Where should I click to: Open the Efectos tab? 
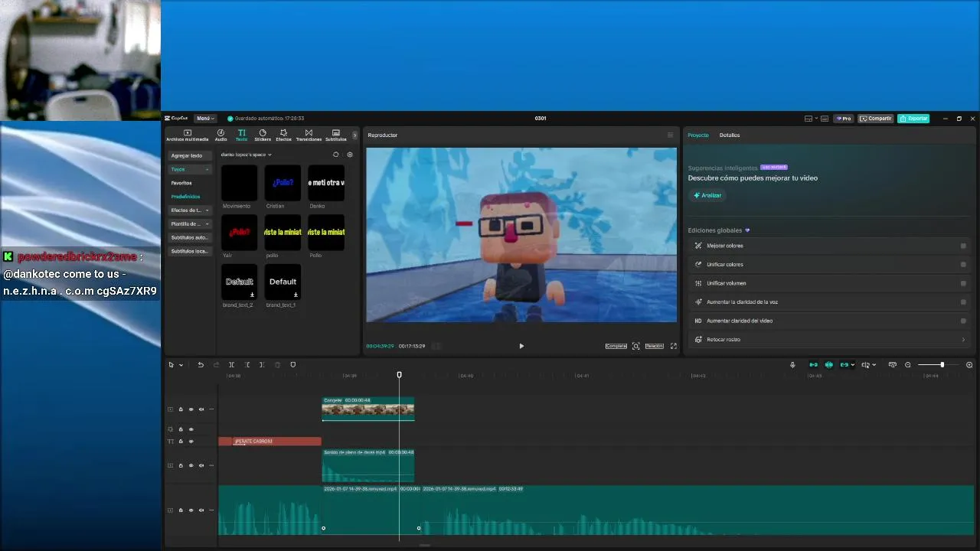[x=283, y=135]
